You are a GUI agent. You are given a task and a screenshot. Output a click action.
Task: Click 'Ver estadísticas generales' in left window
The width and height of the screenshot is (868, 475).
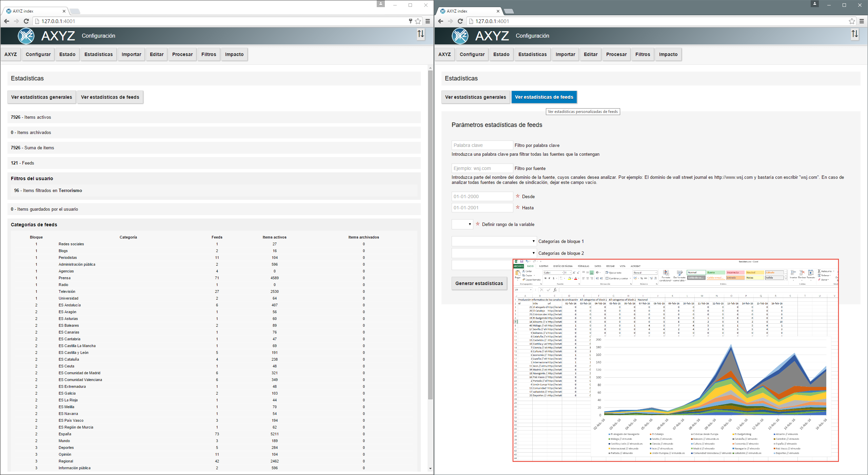(41, 97)
